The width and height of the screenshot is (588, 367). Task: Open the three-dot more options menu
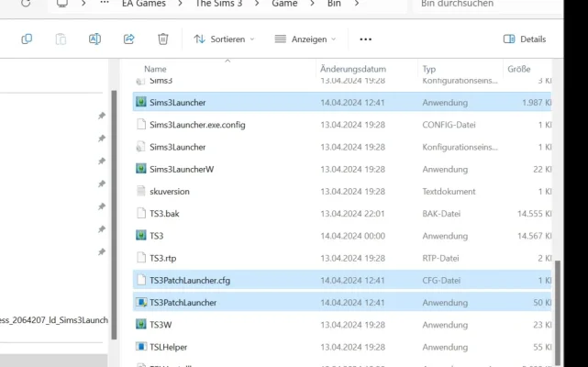366,39
